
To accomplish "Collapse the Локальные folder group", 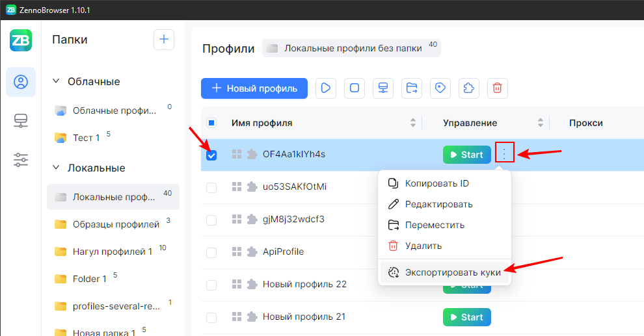I will pos(56,168).
